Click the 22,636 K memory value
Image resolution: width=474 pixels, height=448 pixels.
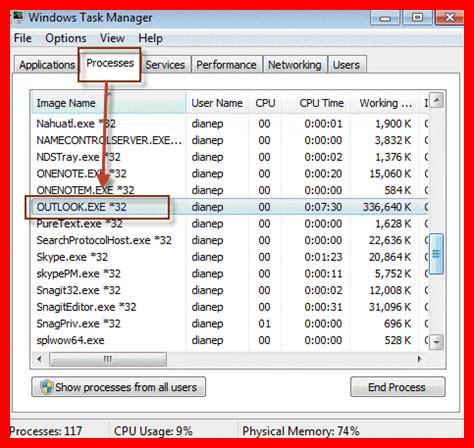tap(390, 240)
